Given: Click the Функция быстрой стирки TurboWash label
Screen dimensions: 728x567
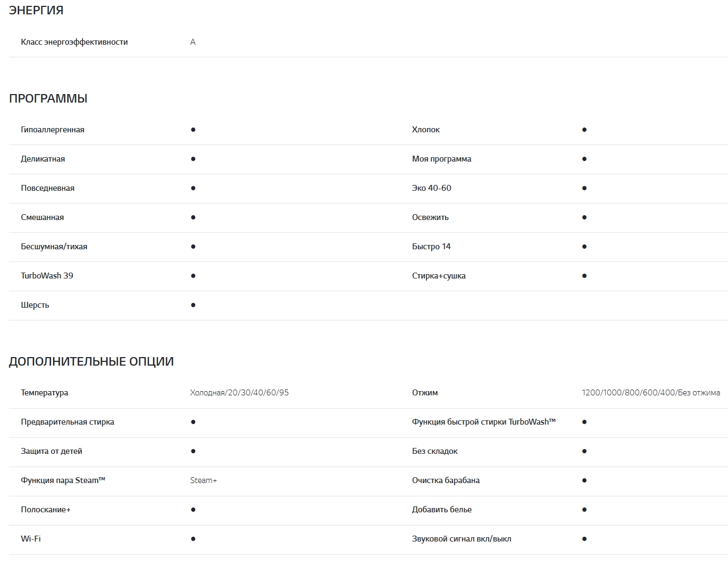Looking at the screenshot, I should pos(484,422).
